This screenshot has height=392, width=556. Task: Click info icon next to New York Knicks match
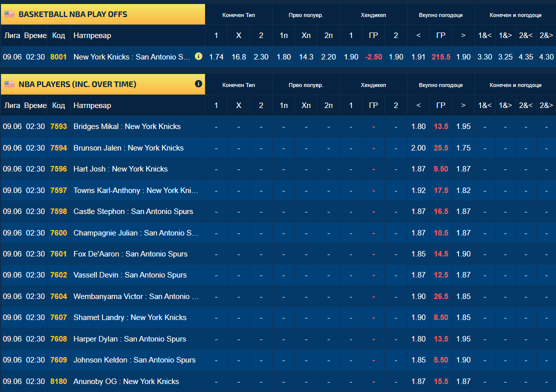click(198, 56)
